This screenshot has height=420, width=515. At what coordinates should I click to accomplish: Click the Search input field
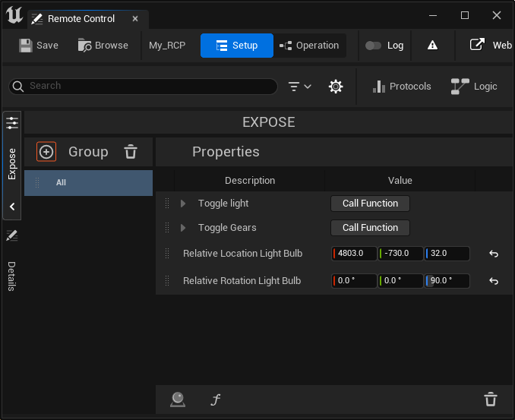click(148, 87)
